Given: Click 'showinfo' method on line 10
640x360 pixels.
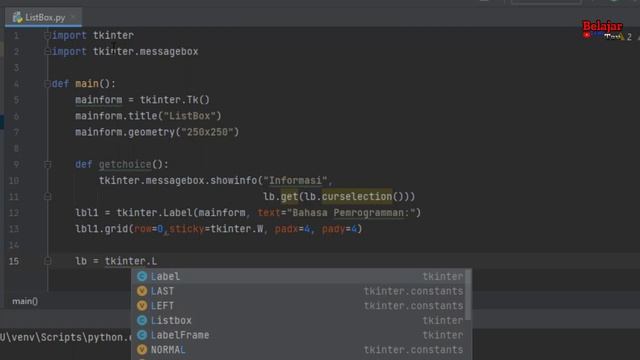Looking at the screenshot, I should point(234,180).
